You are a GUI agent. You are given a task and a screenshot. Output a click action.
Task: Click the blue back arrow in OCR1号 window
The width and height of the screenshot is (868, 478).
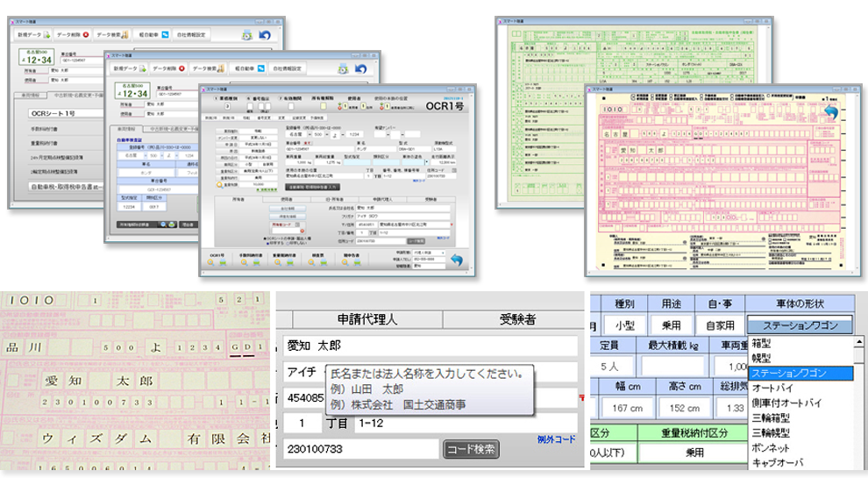457,260
